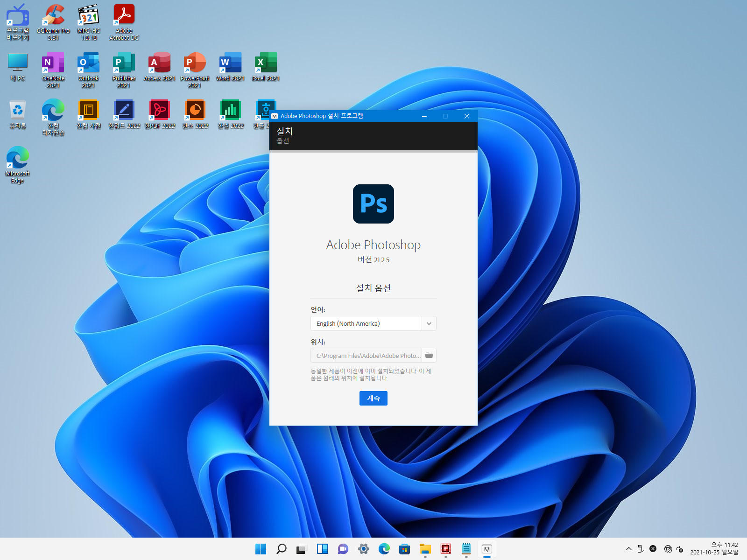Open the 한컴 타자연습 desktop icon
Screen dimensions: 747x560
(53, 118)
